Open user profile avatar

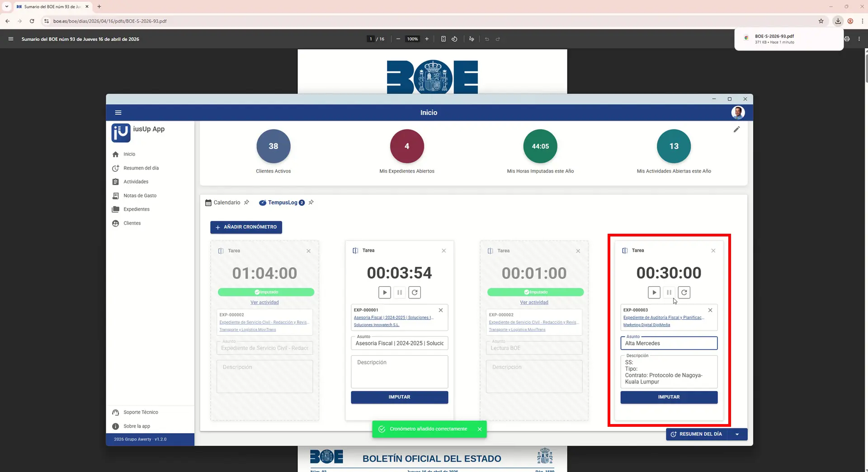click(x=738, y=113)
